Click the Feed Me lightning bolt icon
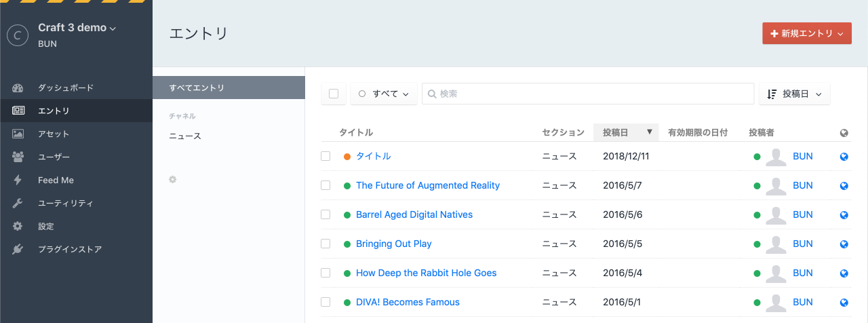The image size is (868, 323). click(x=18, y=180)
